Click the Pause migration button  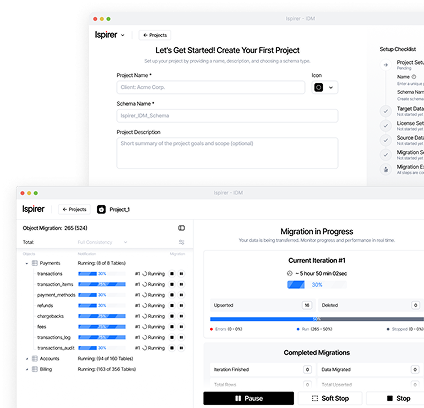[x=249, y=398]
